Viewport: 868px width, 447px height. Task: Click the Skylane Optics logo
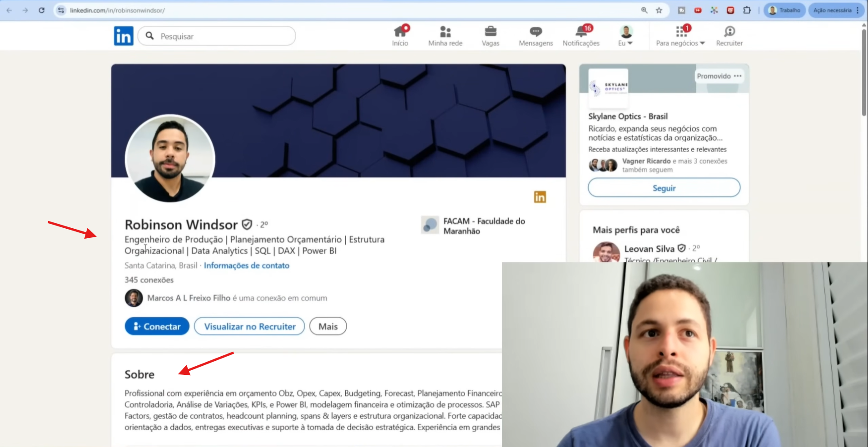click(x=608, y=88)
